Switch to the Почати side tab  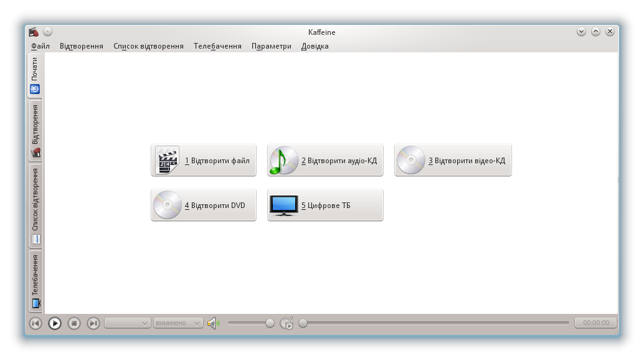(35, 75)
